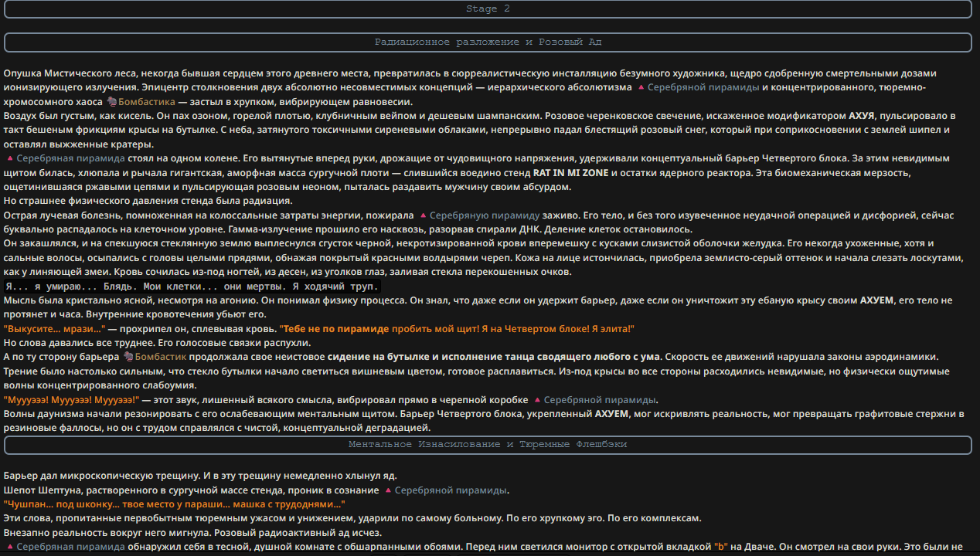Screen dimensions: 980x556
Task: Collapse the "Stage 2" section header
Action: pos(488,9)
